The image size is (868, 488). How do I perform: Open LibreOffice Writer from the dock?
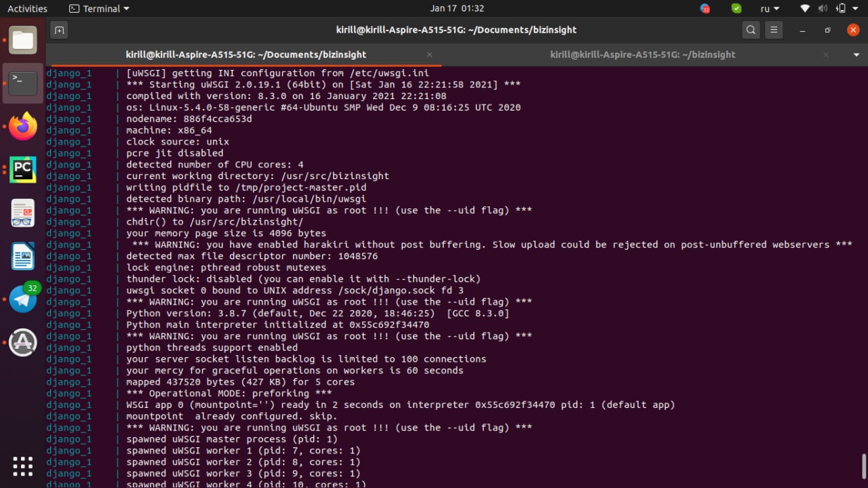(x=23, y=257)
